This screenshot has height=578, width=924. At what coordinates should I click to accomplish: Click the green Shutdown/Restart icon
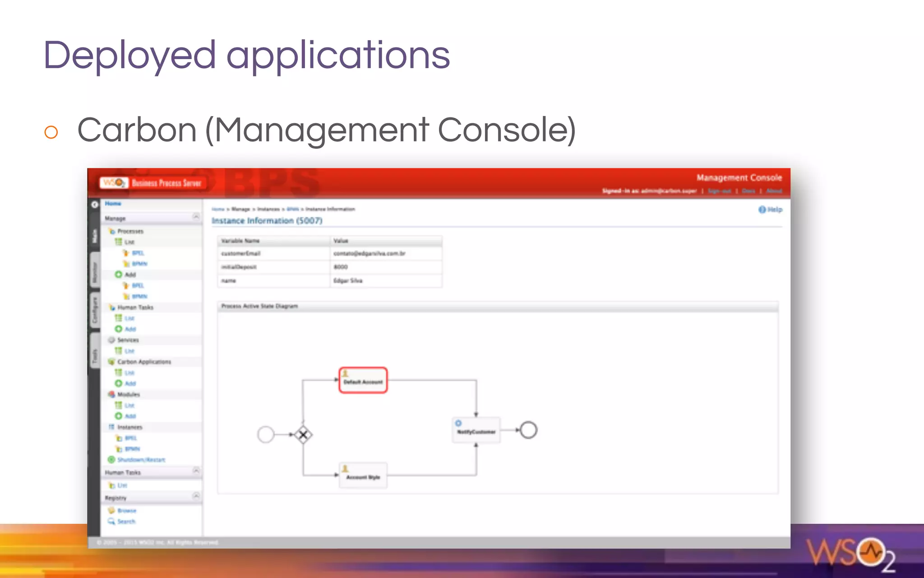pyautogui.click(x=111, y=460)
